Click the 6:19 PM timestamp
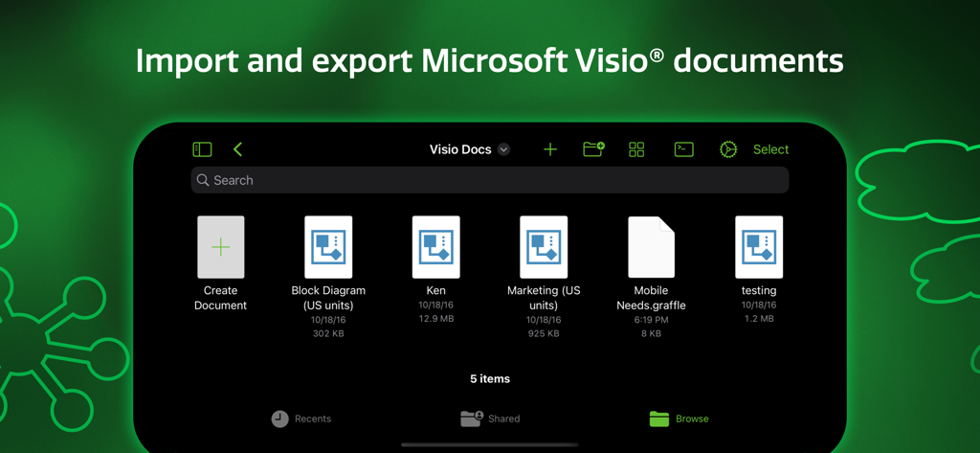Image resolution: width=980 pixels, height=453 pixels. click(651, 319)
